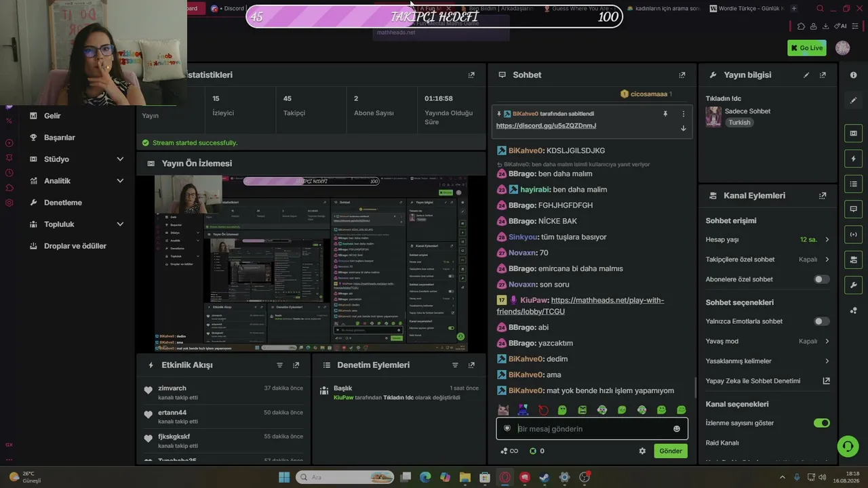The width and height of the screenshot is (868, 488).
Task: Click BBrago's username on 'NİCKE BAK' message
Action: [522, 222]
